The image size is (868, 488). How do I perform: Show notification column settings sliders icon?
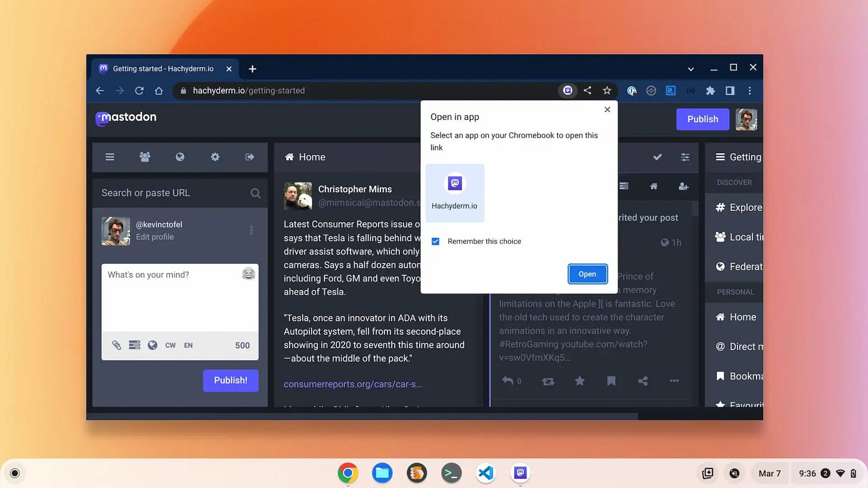click(685, 157)
